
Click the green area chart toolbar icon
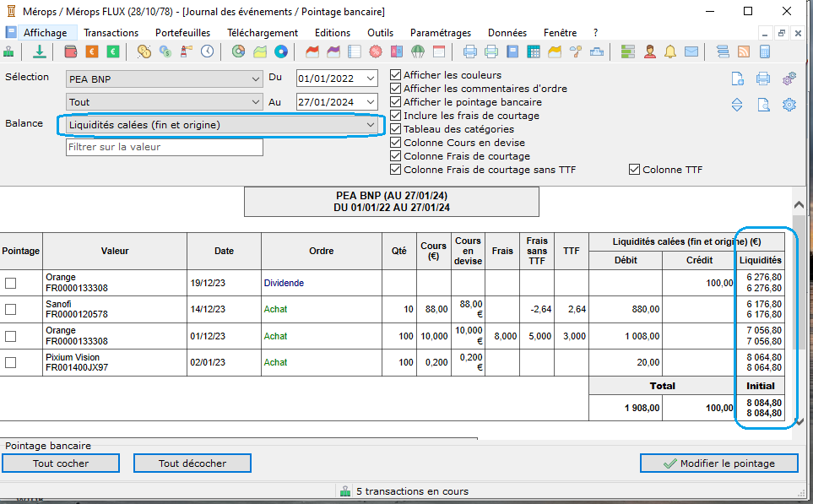260,51
